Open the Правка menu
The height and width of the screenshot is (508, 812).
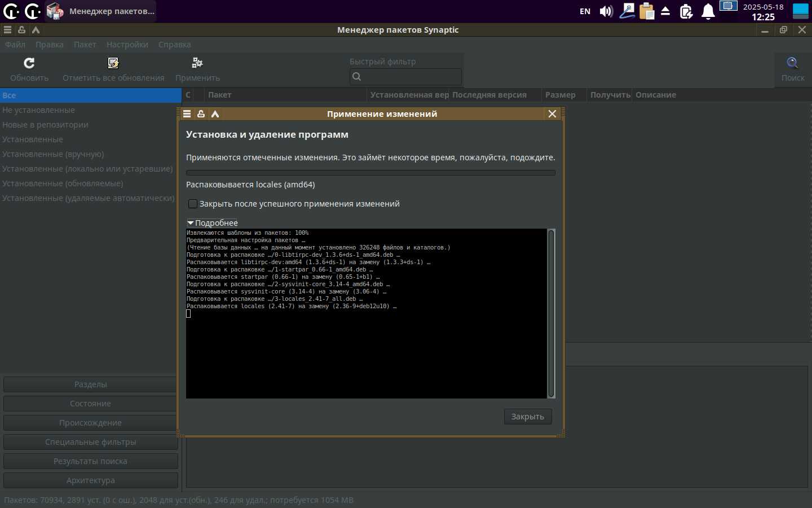pos(50,45)
